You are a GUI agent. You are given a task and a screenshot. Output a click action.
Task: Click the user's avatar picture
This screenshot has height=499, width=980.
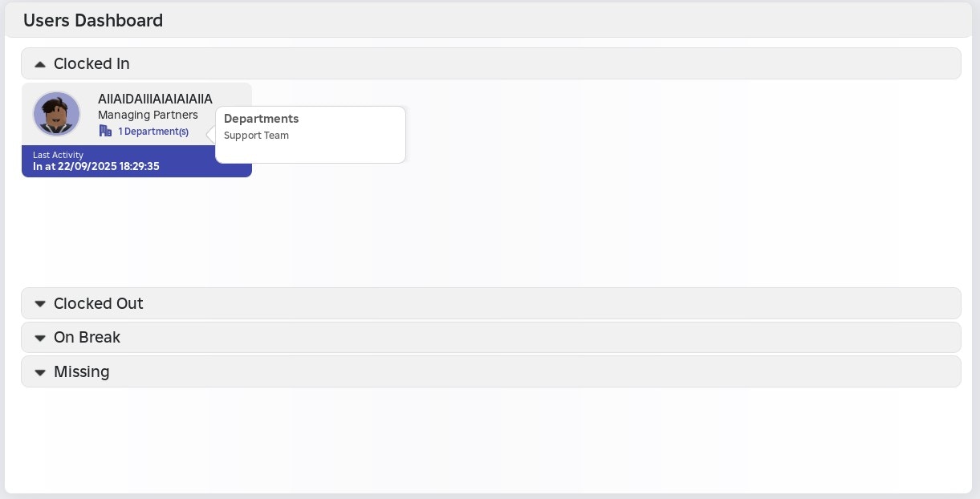coord(56,114)
